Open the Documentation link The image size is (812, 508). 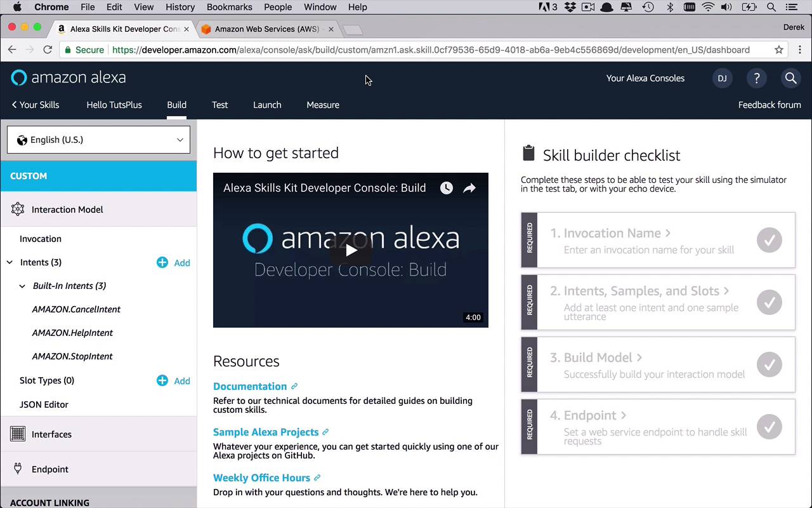[250, 386]
